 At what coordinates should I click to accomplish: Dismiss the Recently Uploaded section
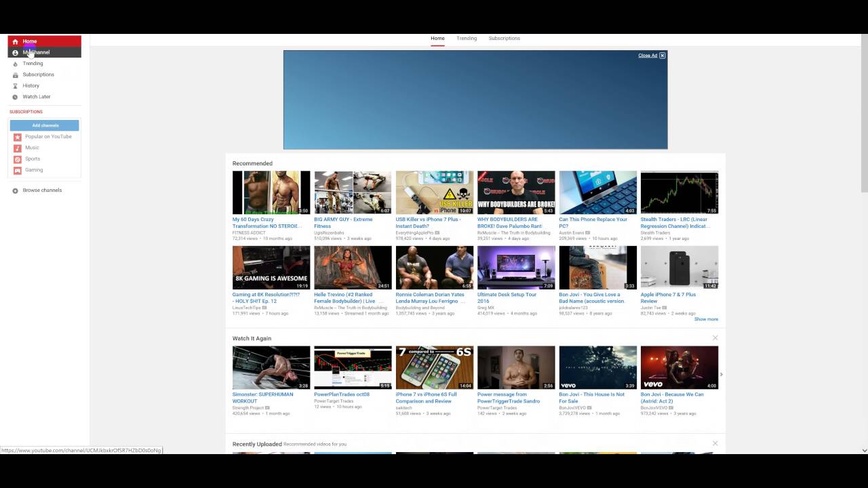pyautogui.click(x=715, y=443)
